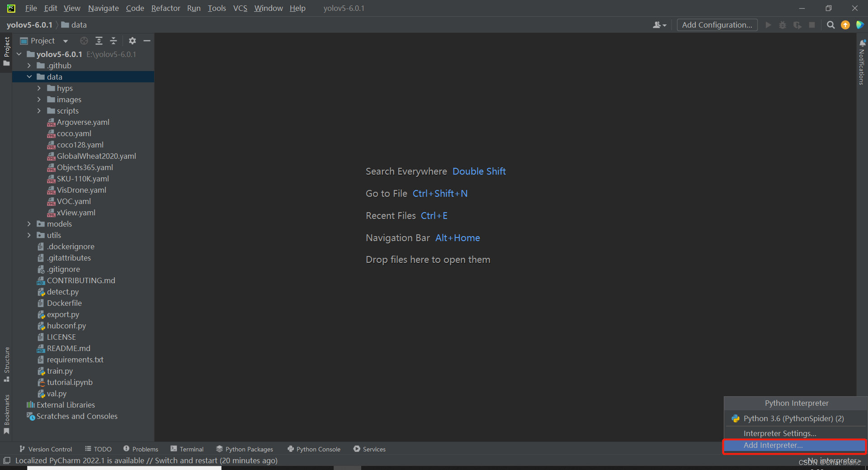This screenshot has width=868, height=470.
Task: Select README.md file
Action: [x=64, y=348]
